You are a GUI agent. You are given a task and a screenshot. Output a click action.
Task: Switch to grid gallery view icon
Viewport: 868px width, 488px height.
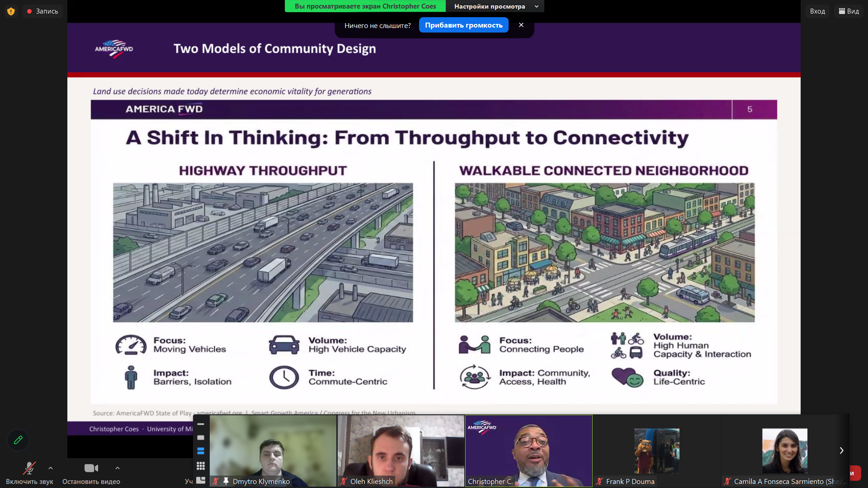point(201,465)
